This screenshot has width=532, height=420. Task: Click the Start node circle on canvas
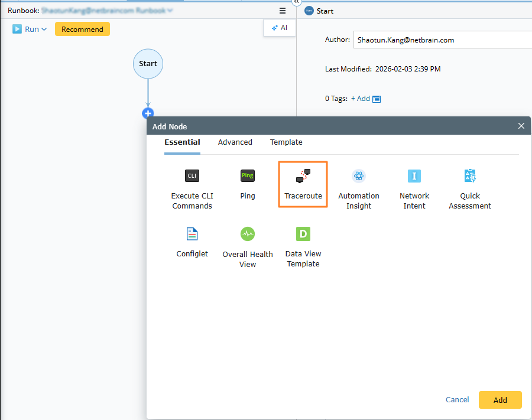(148, 64)
